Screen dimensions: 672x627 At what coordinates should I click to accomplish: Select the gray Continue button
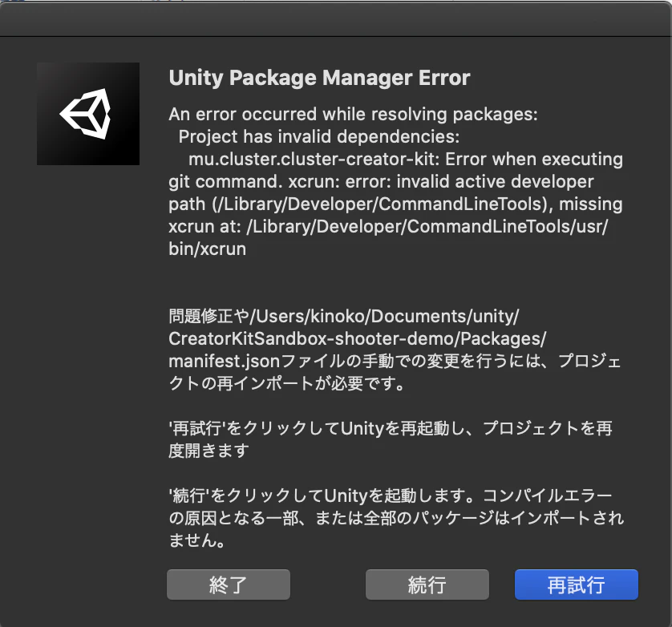[x=427, y=585]
